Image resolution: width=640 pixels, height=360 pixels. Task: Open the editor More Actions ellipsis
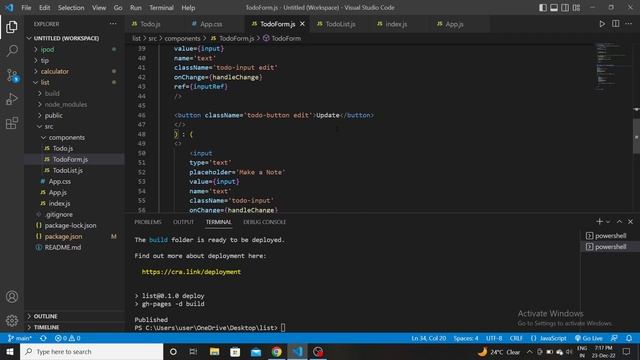pos(629,24)
